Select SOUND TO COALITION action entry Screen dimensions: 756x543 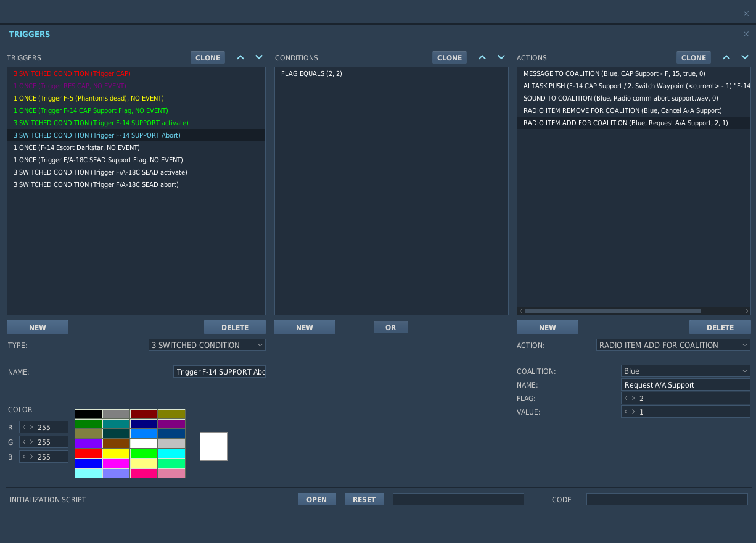tap(634, 98)
